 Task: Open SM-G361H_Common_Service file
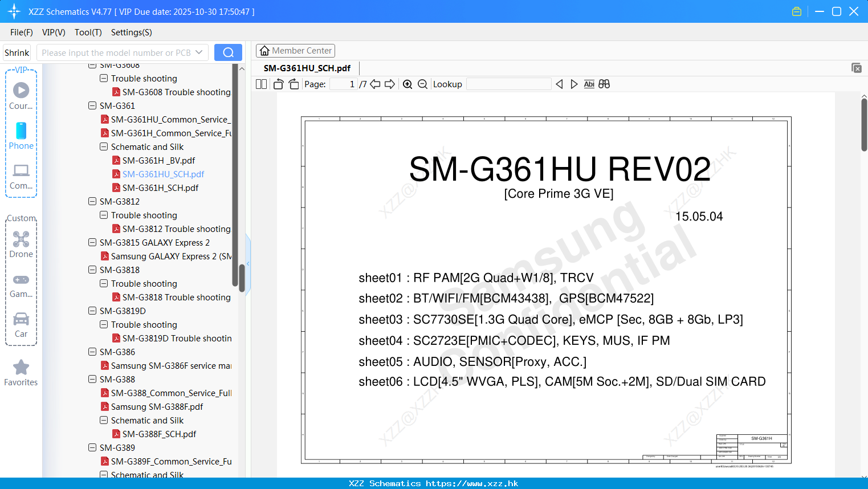(x=166, y=133)
